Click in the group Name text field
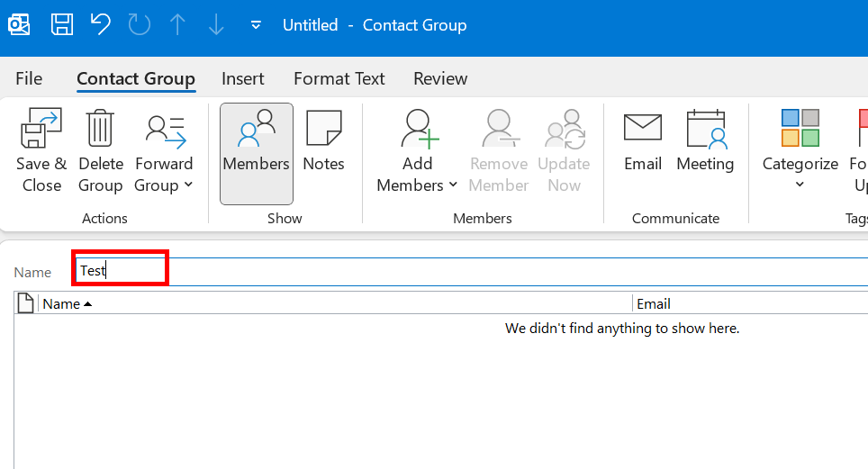Image resolution: width=868 pixels, height=469 pixels. pos(471,271)
